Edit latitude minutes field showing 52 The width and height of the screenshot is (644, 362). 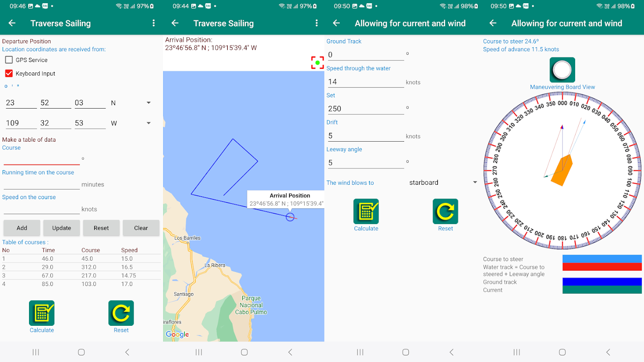point(56,103)
